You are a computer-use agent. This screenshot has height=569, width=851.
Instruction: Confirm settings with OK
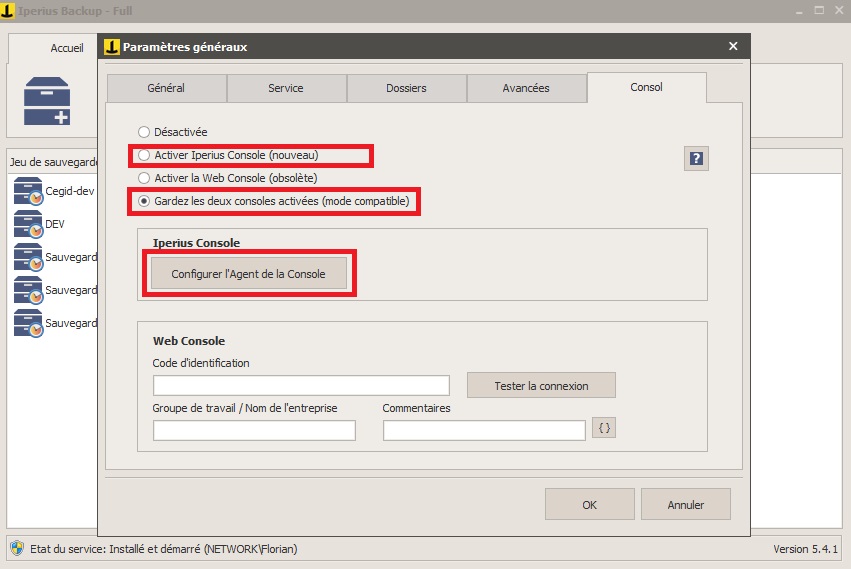(589, 504)
